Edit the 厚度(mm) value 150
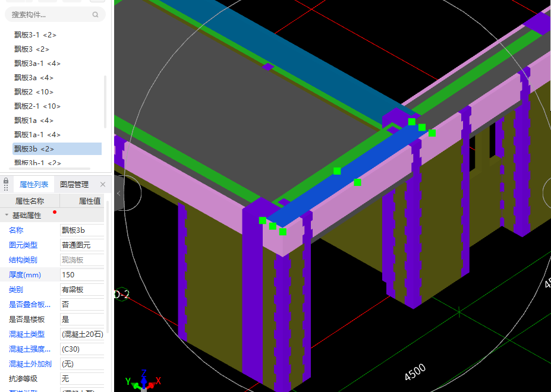551x392 pixels. click(82, 274)
